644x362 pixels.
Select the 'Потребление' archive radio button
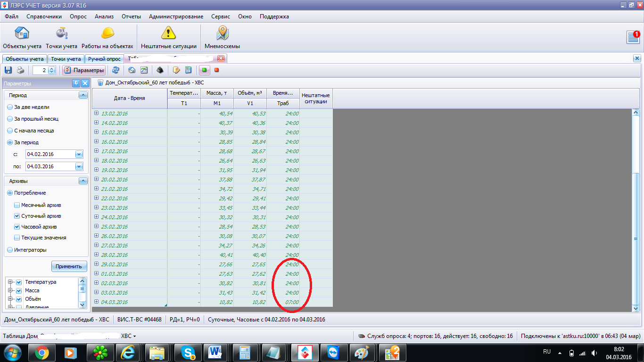10,193
